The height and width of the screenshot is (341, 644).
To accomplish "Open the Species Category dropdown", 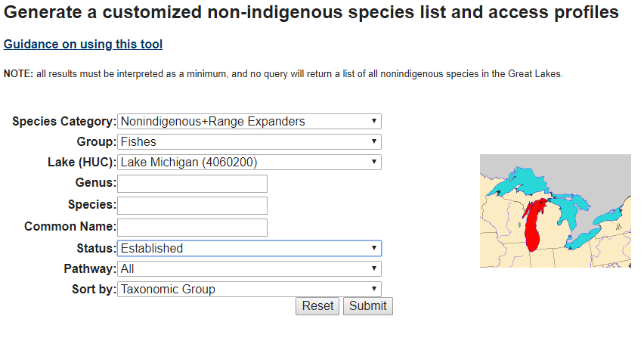I will click(x=249, y=121).
